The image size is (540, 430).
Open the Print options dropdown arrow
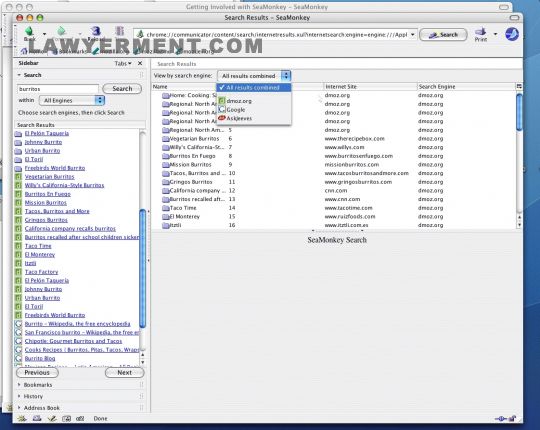tap(495, 34)
